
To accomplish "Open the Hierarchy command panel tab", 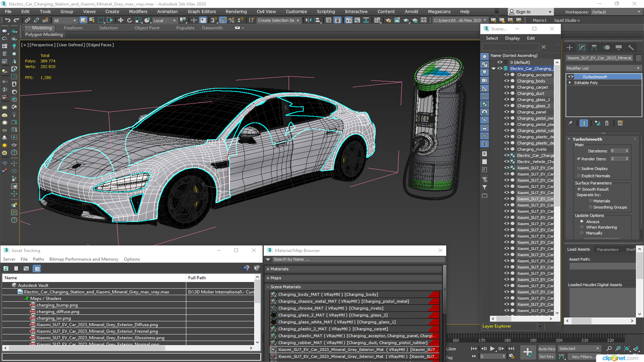I will click(594, 48).
